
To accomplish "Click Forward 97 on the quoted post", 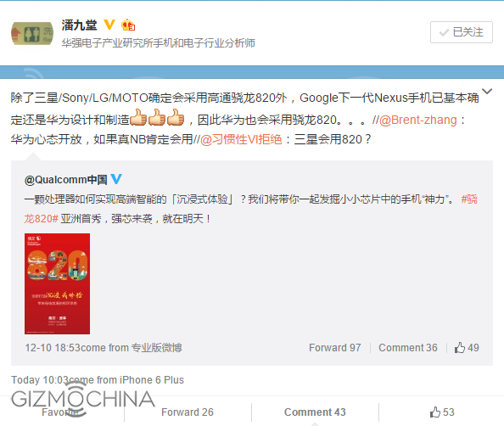I will (x=334, y=348).
